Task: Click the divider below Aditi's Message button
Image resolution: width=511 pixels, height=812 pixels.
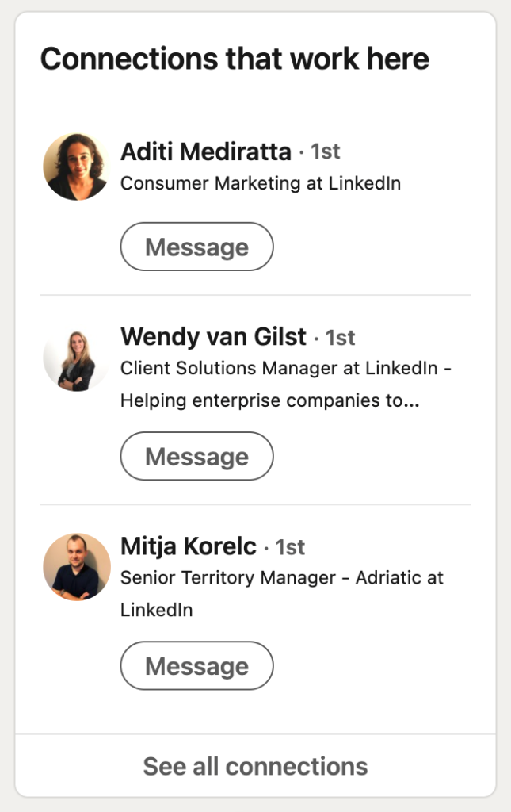Action: coord(255,295)
